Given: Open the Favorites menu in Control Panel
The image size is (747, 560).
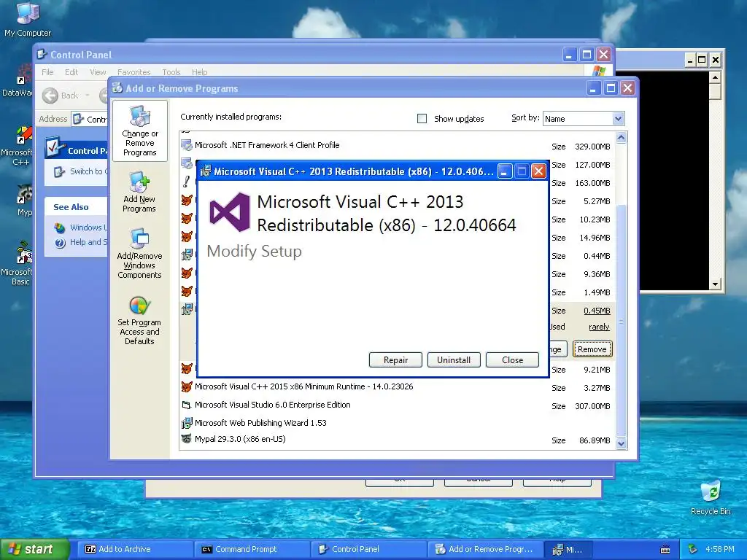Looking at the screenshot, I should coord(134,72).
